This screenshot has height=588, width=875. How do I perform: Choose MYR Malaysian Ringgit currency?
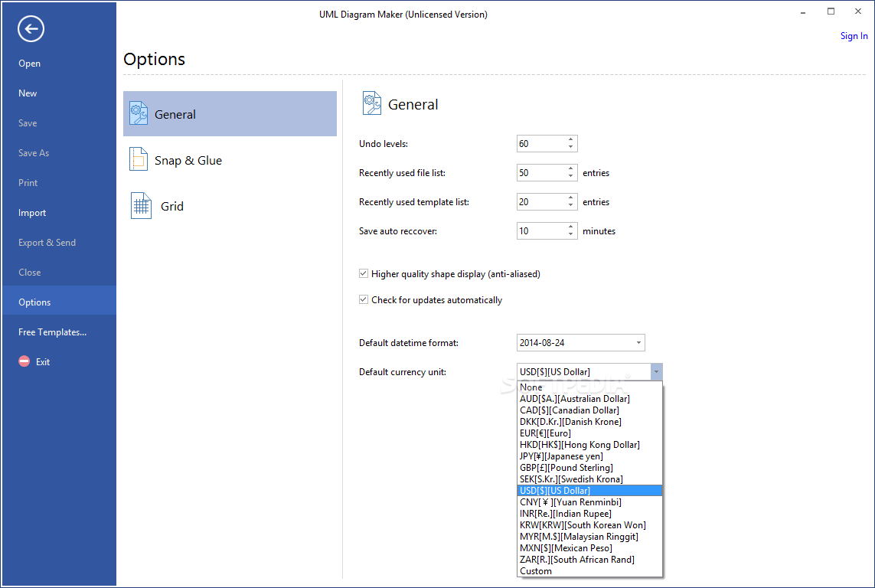[590, 536]
